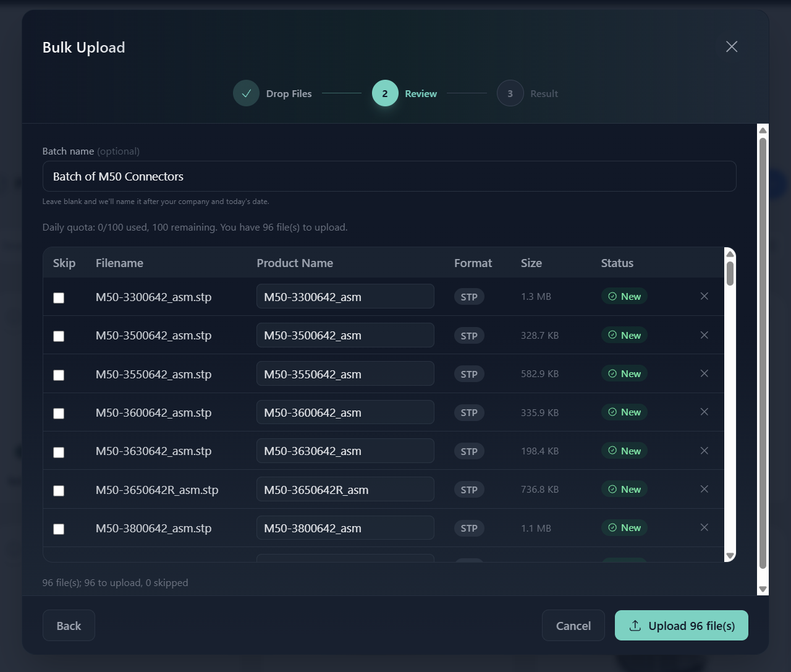Image resolution: width=791 pixels, height=672 pixels.
Task: Click the Drop Files checkmark step icon
Action: (x=246, y=93)
